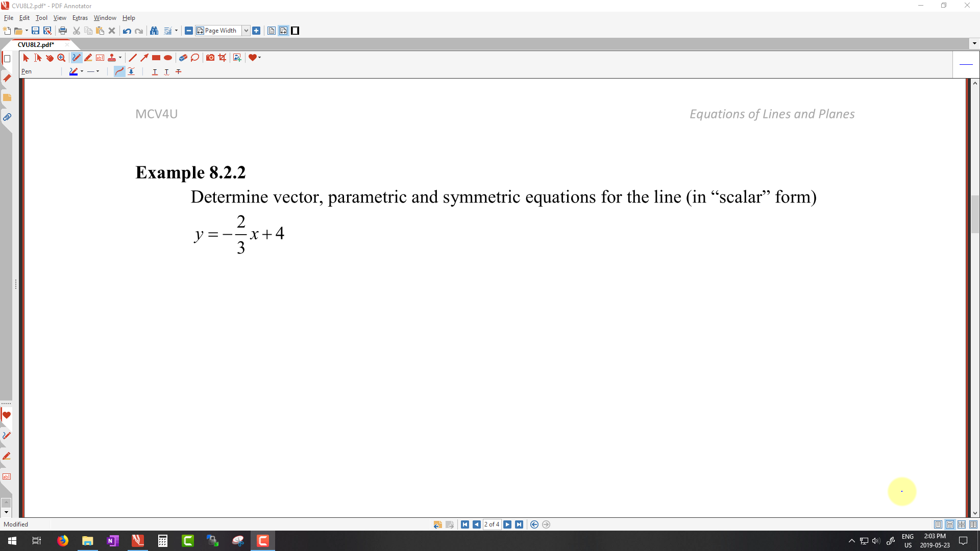Expand the pen line width dropdown

[x=97, y=71]
